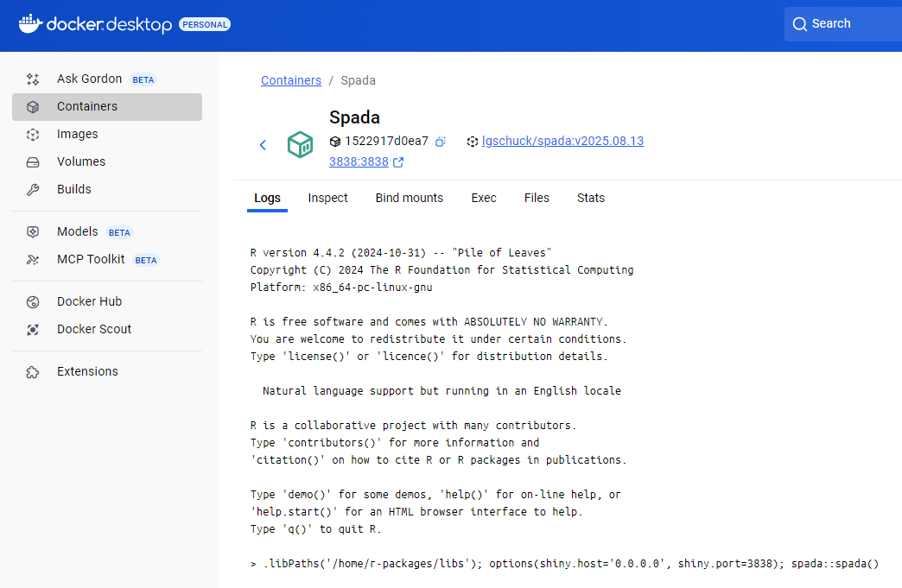Open the Files tab
Screen dimensions: 902x588
click(537, 198)
